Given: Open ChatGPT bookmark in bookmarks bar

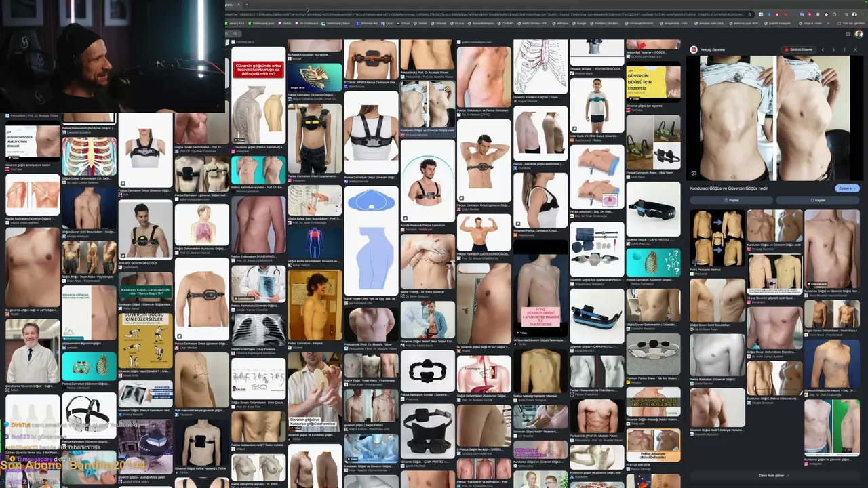Looking at the screenshot, I should pyautogui.click(x=505, y=23).
